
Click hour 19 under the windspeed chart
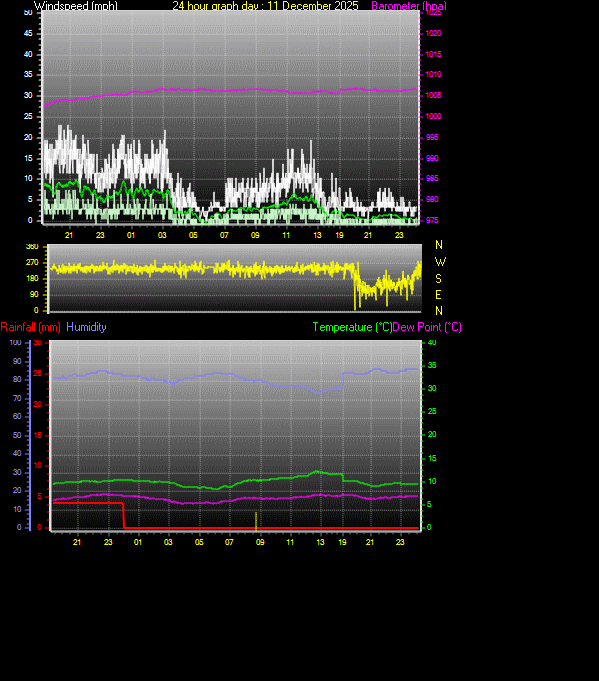[x=339, y=235]
